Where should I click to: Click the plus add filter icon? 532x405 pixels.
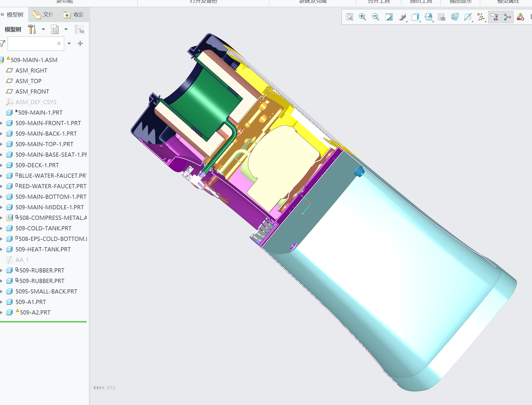tap(80, 43)
